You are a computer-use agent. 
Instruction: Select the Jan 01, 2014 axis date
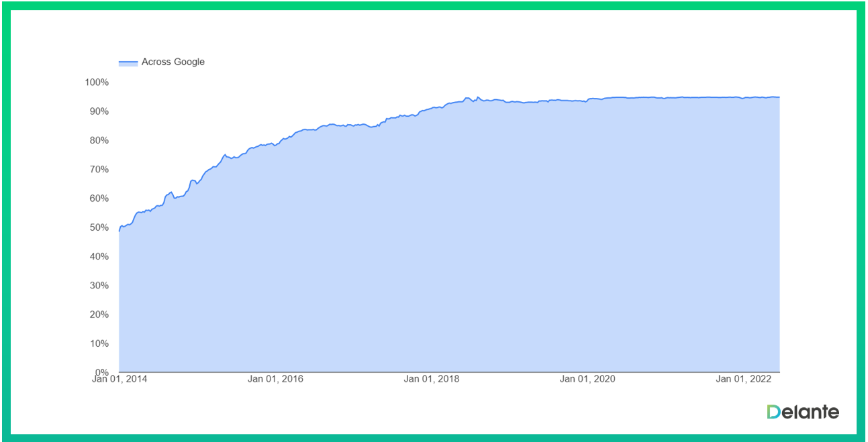pyautogui.click(x=119, y=379)
